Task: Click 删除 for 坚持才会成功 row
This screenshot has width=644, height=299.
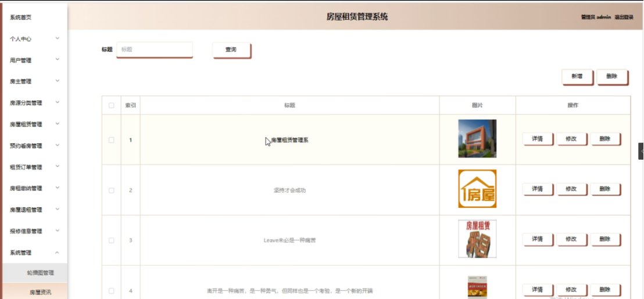Action: click(x=605, y=189)
